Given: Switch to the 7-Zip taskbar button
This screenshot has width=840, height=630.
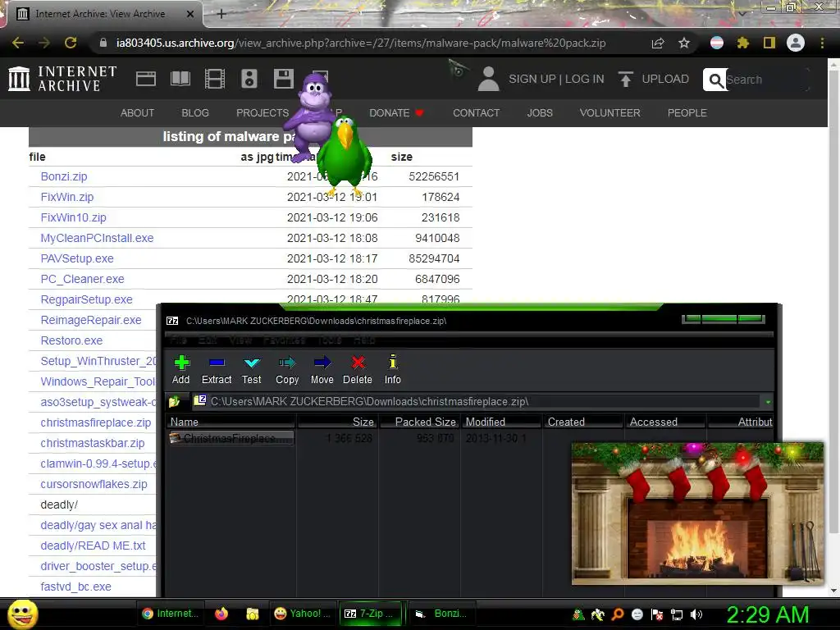Looking at the screenshot, I should [x=371, y=614].
